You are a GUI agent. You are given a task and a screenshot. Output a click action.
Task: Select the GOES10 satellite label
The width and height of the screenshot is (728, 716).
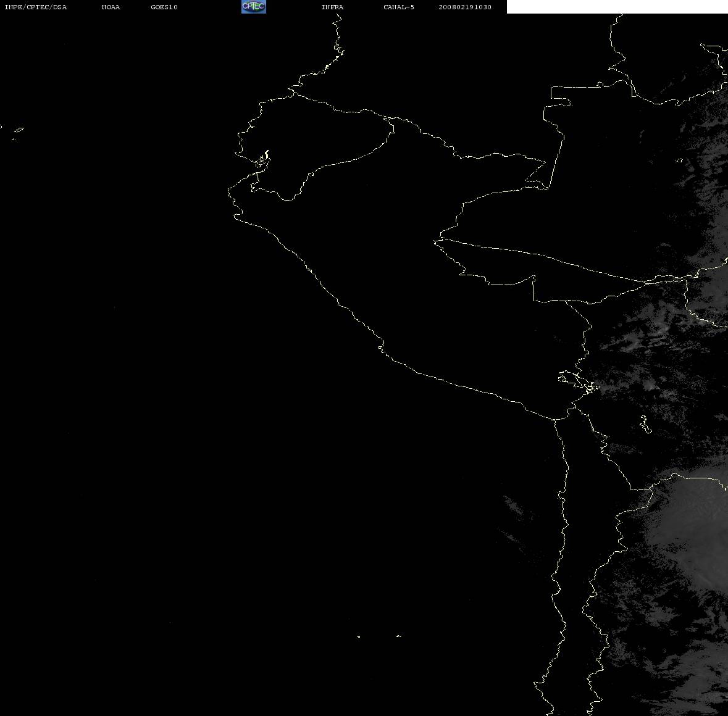click(x=164, y=7)
